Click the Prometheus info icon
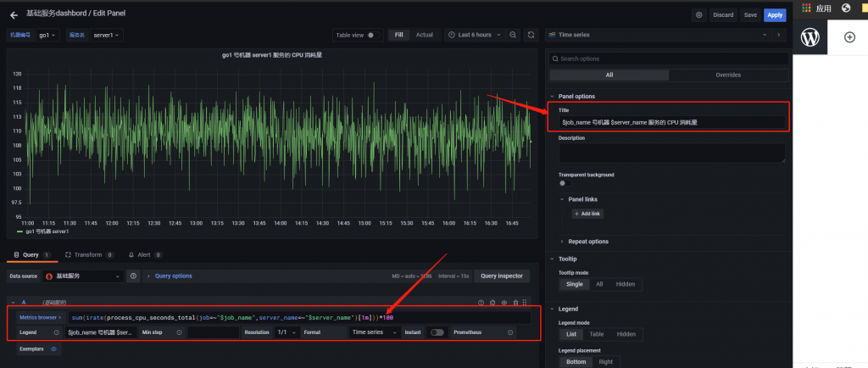 coord(509,332)
